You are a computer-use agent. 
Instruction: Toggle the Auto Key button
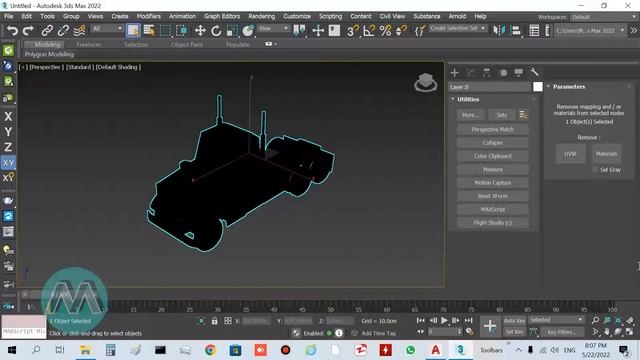tap(515, 321)
